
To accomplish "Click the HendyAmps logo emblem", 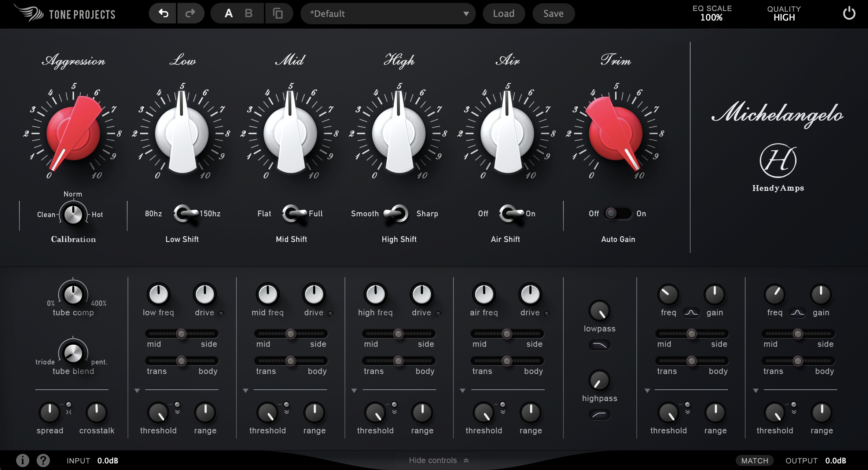I will (778, 161).
